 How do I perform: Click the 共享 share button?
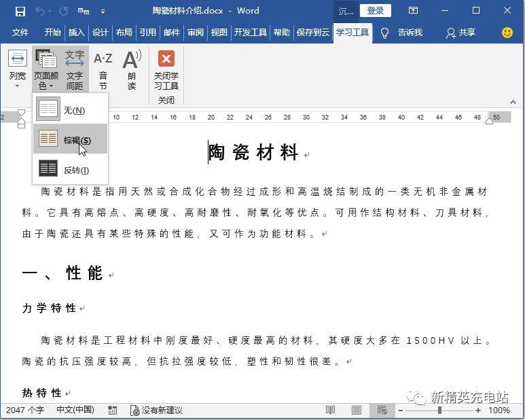coord(460,33)
